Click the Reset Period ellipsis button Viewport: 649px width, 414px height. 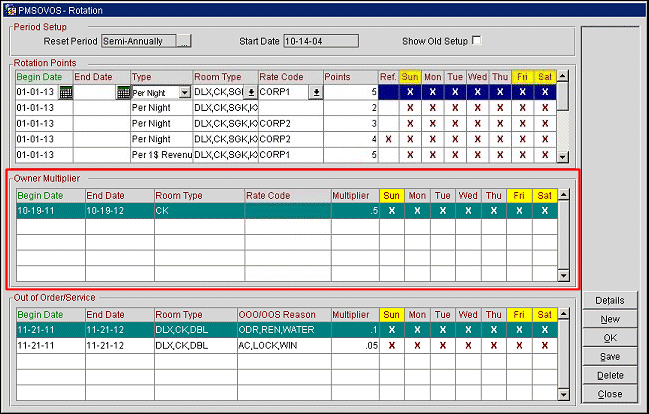tap(184, 41)
